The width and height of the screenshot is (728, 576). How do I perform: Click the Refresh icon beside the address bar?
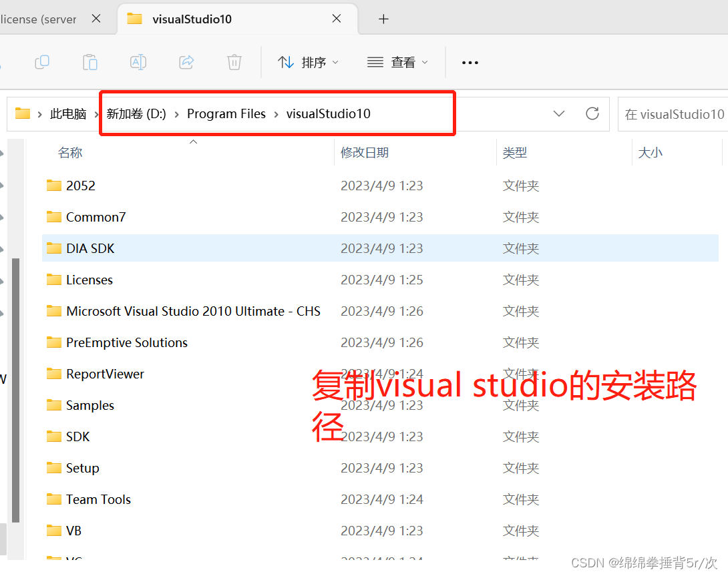point(592,113)
